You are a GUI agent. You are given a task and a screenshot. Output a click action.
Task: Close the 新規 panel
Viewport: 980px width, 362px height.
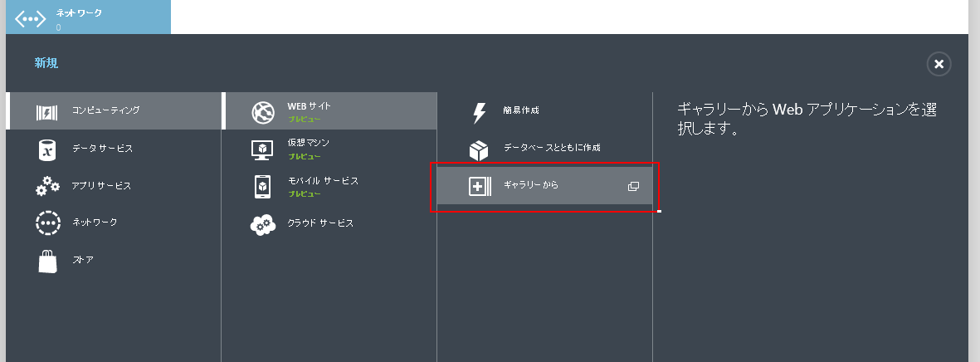click(x=939, y=64)
